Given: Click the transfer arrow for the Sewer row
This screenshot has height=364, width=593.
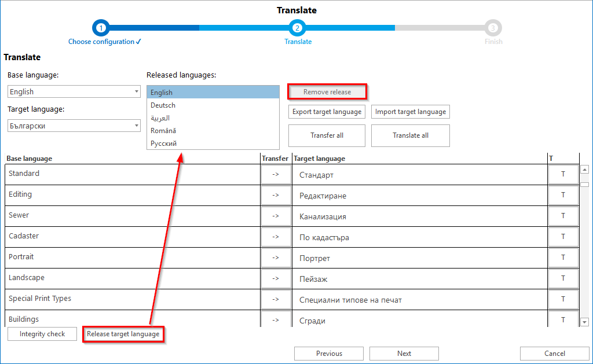Looking at the screenshot, I should point(276,216).
